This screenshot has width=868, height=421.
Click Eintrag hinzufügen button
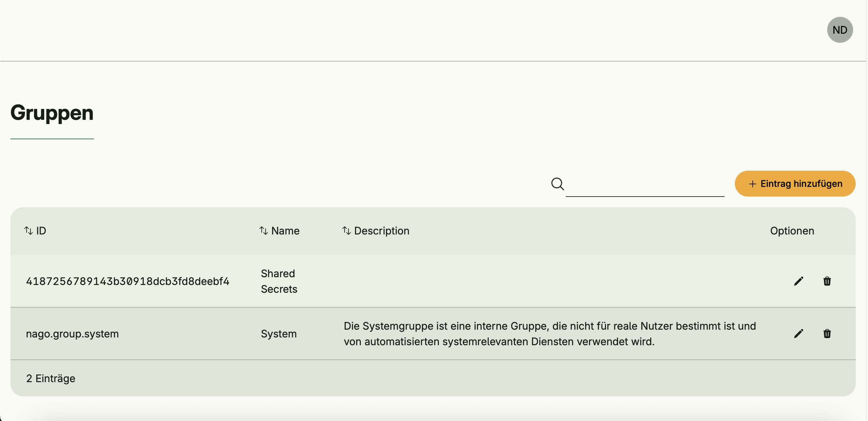point(795,184)
